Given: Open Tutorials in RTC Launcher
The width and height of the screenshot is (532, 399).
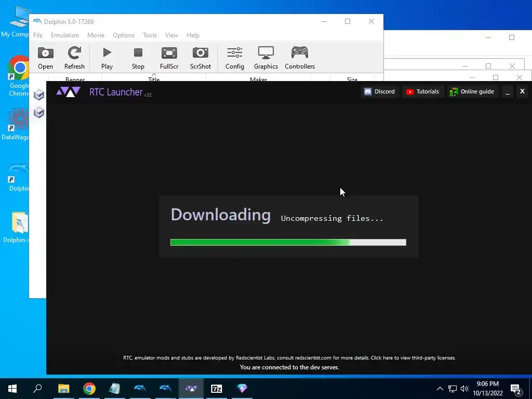Looking at the screenshot, I should 422,91.
